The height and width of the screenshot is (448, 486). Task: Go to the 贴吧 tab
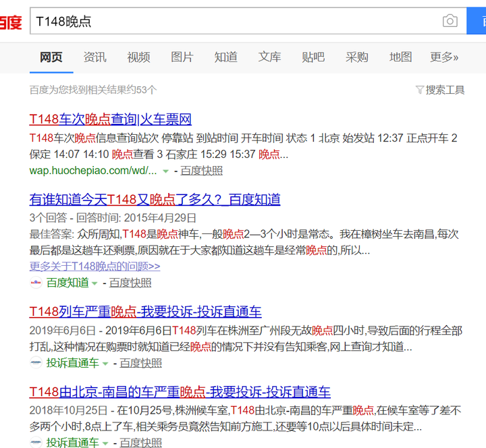[313, 57]
